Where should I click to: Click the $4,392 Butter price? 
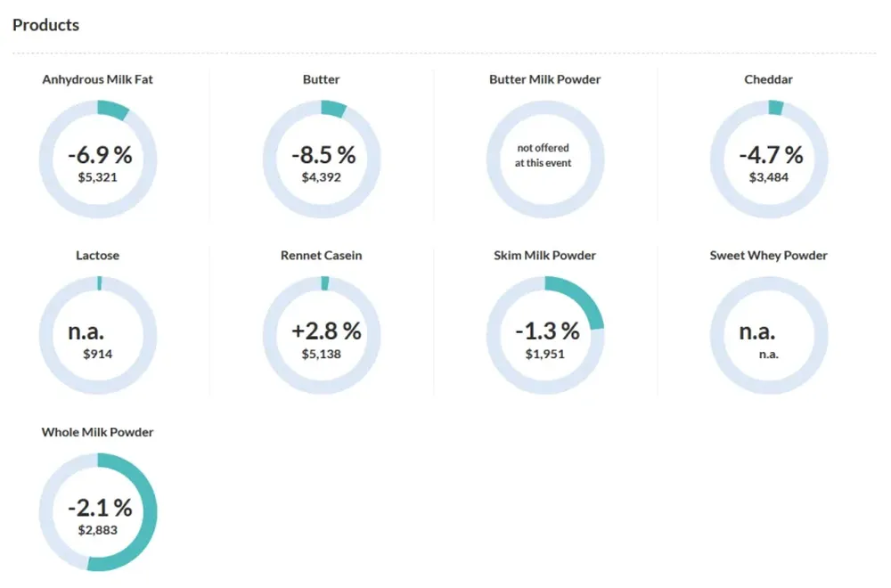(321, 177)
